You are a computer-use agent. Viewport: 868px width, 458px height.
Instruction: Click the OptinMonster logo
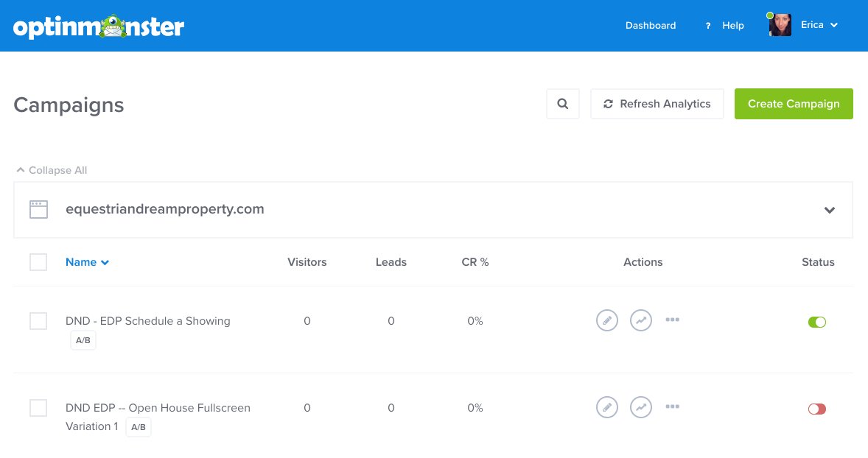[99, 26]
